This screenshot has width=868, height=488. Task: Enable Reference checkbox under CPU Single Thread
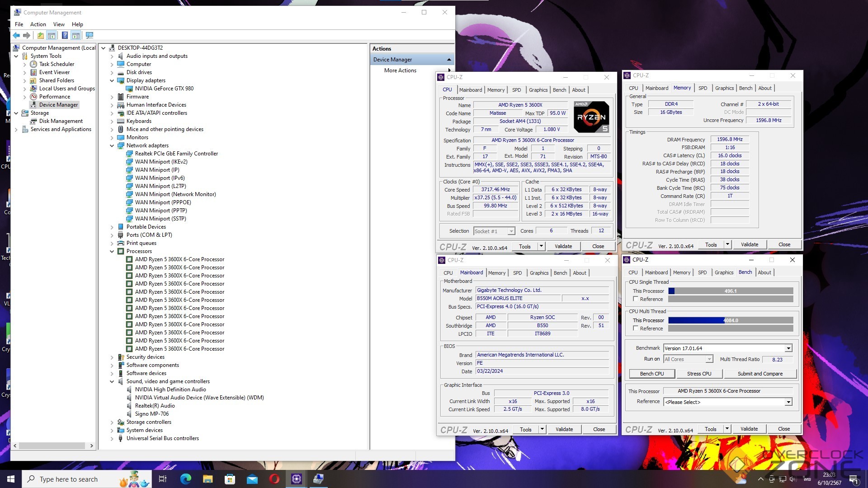click(636, 299)
